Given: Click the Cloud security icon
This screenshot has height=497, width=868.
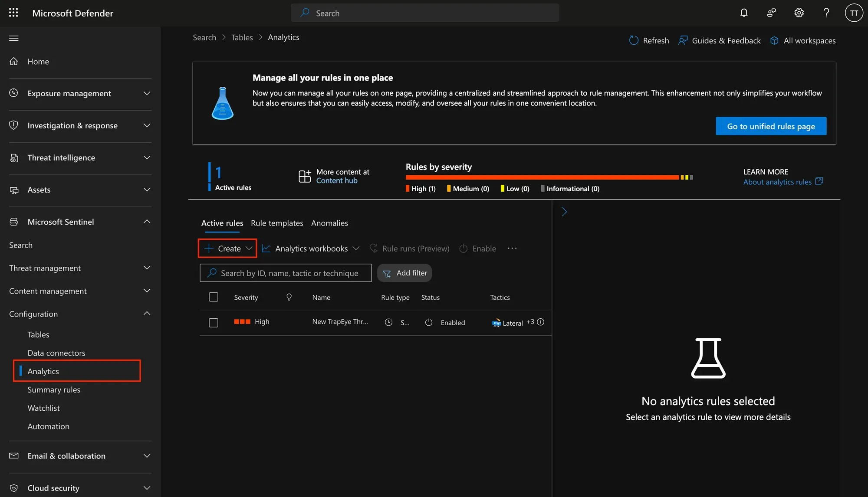Looking at the screenshot, I should (x=14, y=488).
